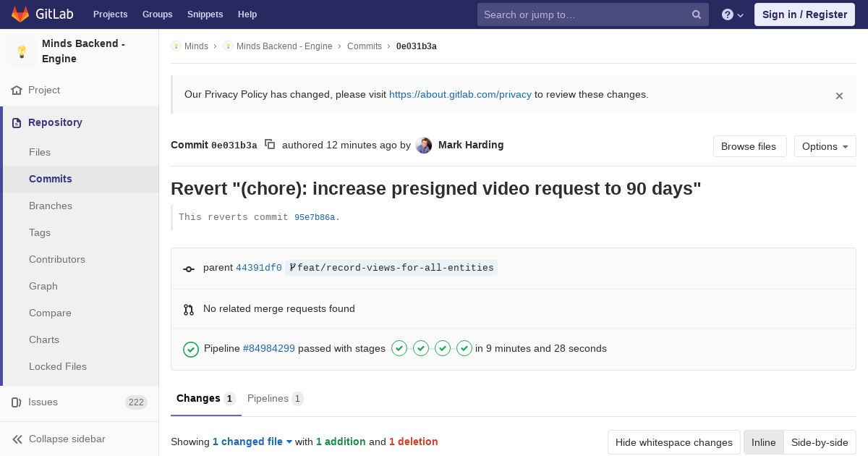Click the Repository document icon in sidebar

(17, 123)
